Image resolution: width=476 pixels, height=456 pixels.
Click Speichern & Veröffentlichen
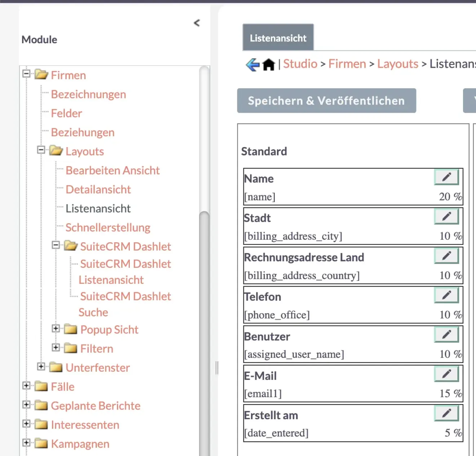[326, 101]
